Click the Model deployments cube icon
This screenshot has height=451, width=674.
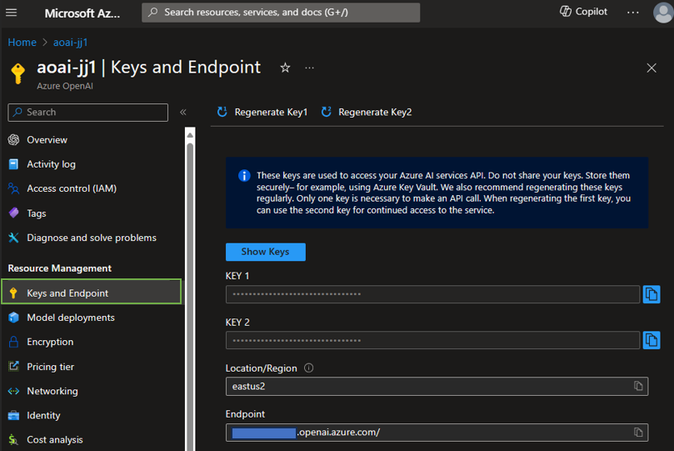(x=14, y=317)
